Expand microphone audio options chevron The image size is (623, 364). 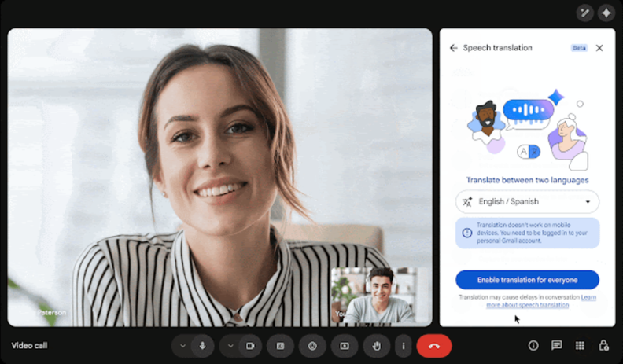tap(182, 346)
